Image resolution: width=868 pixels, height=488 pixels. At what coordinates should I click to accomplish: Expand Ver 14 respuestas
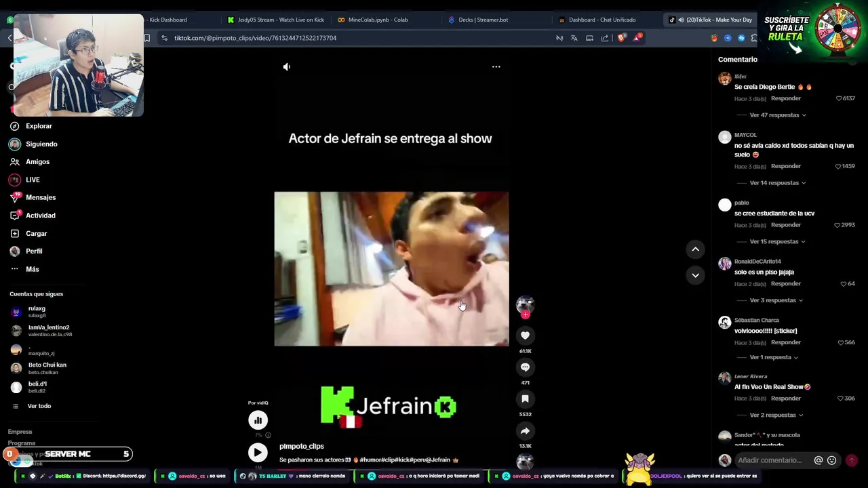tap(778, 183)
